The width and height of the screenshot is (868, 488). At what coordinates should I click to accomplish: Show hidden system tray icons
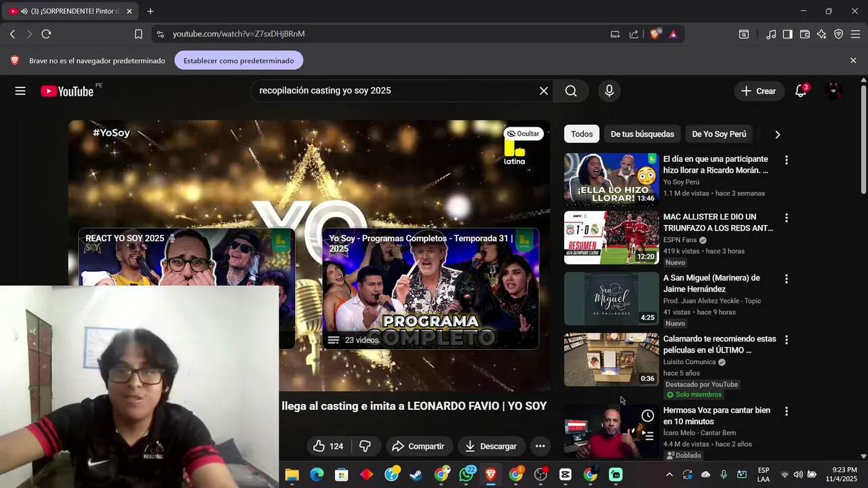coord(669,474)
